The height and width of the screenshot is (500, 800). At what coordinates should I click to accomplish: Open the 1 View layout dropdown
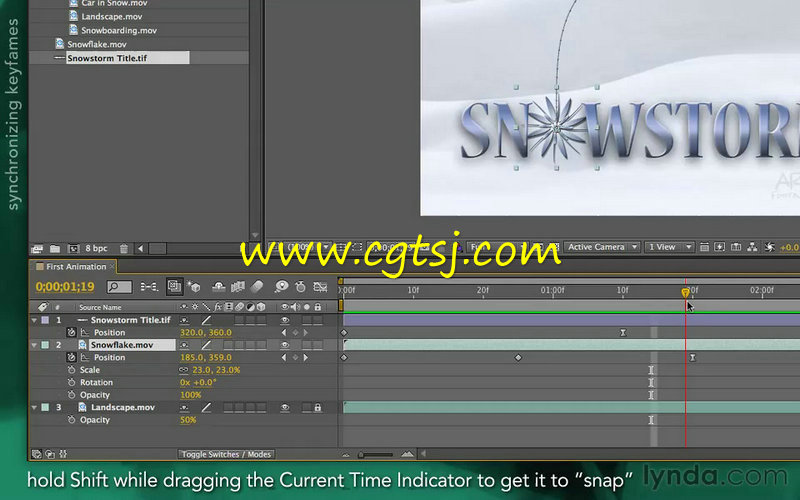pos(668,247)
